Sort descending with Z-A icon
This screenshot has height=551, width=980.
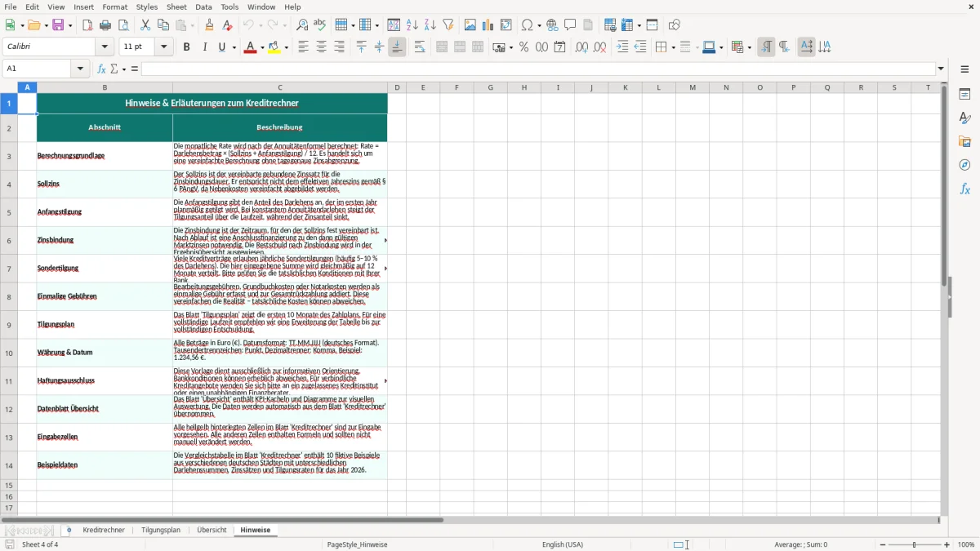(x=430, y=25)
